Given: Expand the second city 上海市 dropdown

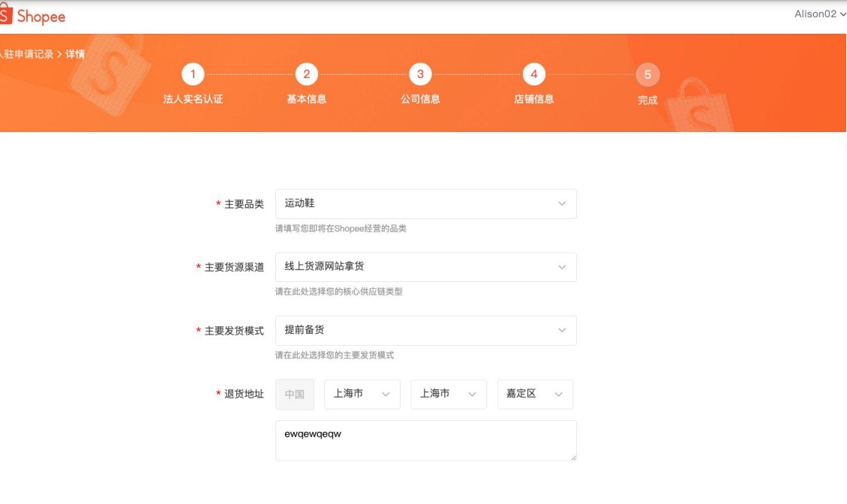Looking at the screenshot, I should tap(449, 393).
